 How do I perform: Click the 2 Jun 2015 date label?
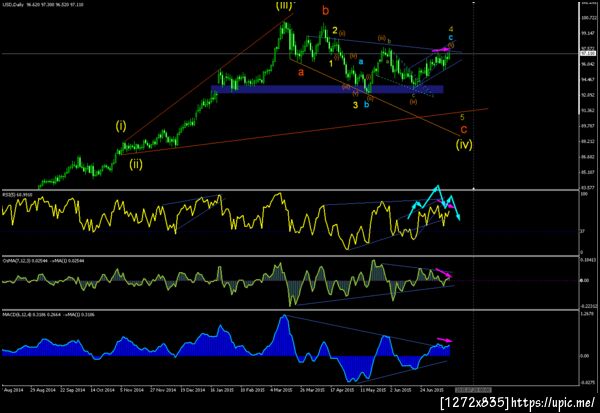[401, 390]
